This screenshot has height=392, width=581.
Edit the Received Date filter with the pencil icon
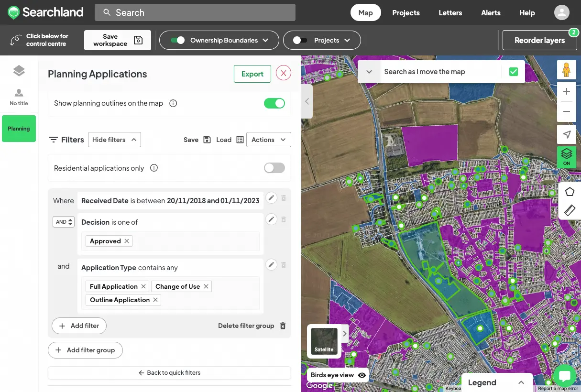(271, 197)
